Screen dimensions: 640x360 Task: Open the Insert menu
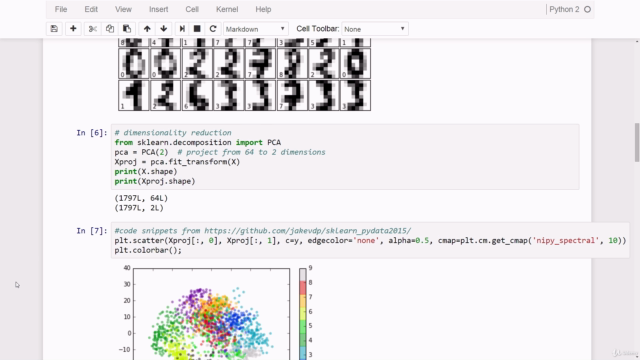point(158,9)
